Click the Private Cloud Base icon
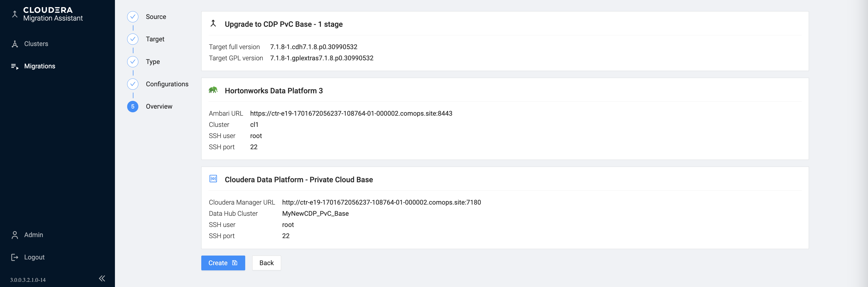This screenshot has width=868, height=287. click(213, 179)
